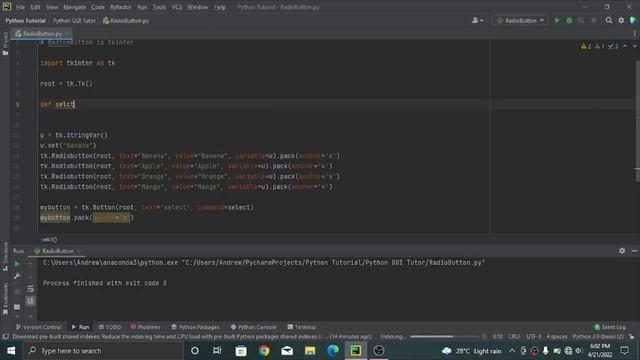
Task: Open Search Everywhere magnifier in toolbar
Action: (x=609, y=20)
